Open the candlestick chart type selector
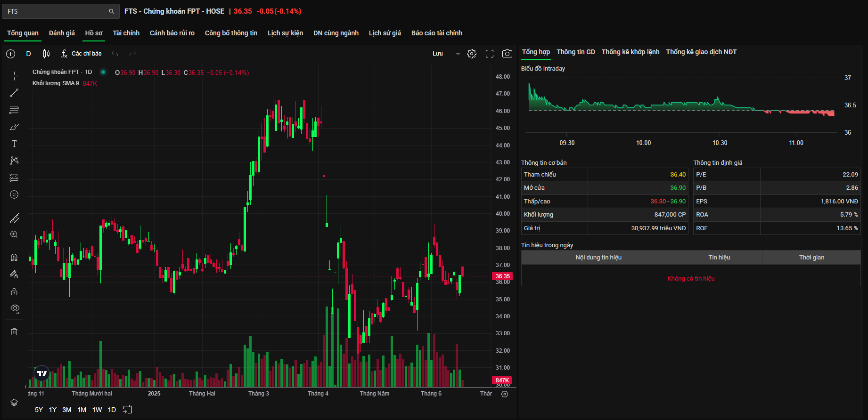The height and width of the screenshot is (420, 868). (x=46, y=54)
